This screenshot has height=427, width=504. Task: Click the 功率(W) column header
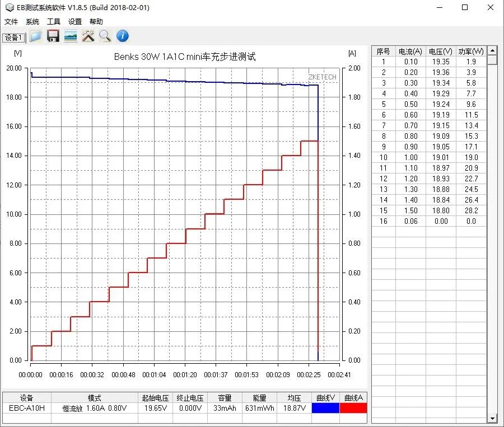tap(471, 51)
